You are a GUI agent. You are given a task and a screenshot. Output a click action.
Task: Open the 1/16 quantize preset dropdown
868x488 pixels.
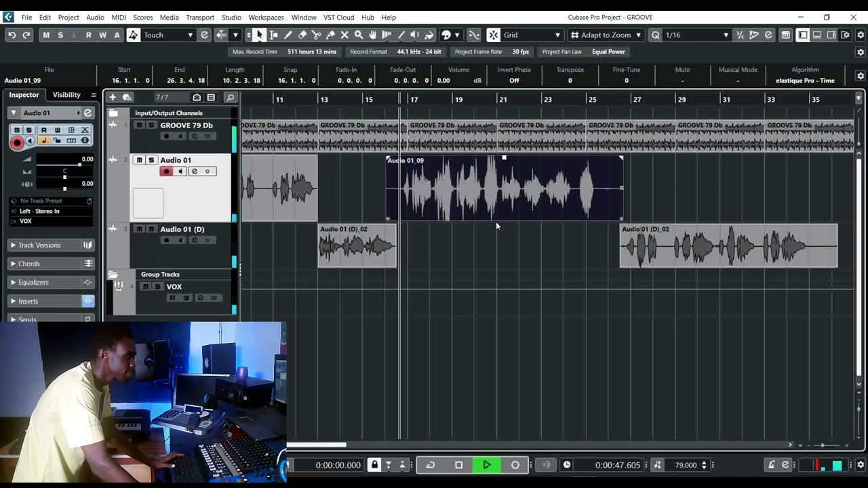(697, 35)
